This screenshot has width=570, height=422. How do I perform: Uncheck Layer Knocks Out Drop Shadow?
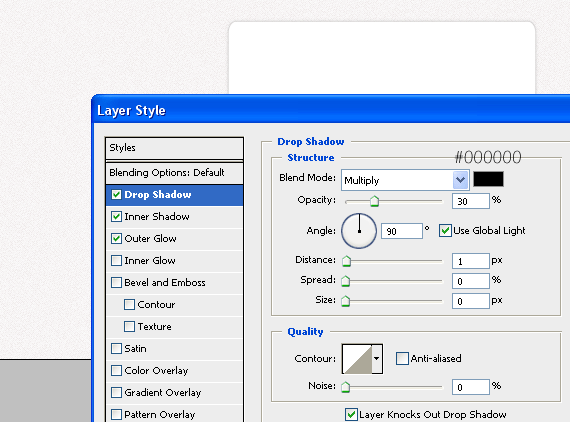tap(351, 414)
